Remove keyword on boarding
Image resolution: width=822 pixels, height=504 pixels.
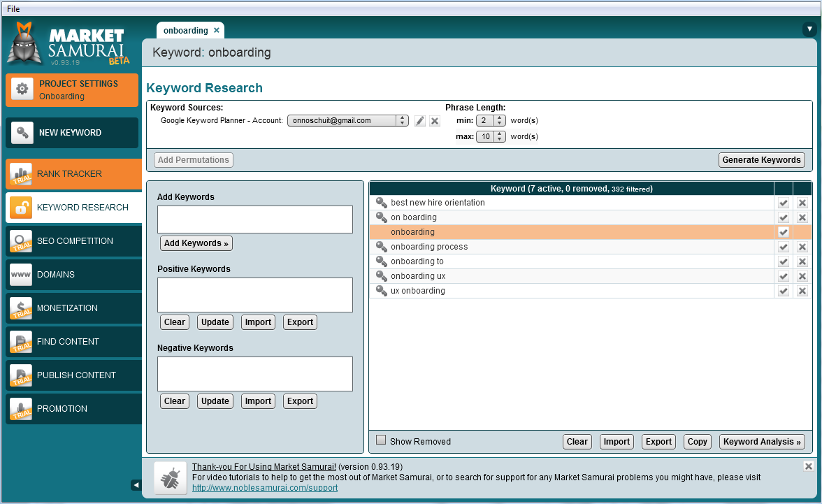[802, 217]
